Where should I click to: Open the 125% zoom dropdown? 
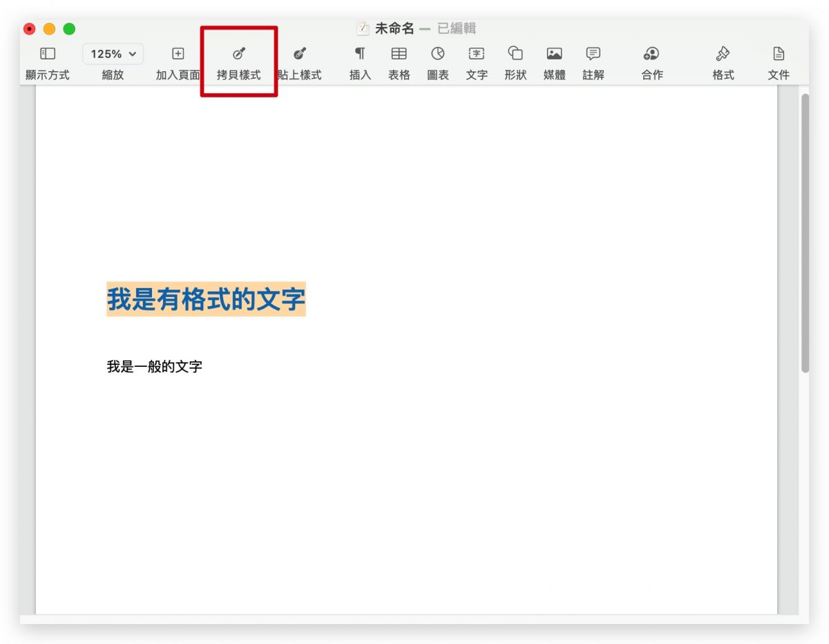click(113, 54)
